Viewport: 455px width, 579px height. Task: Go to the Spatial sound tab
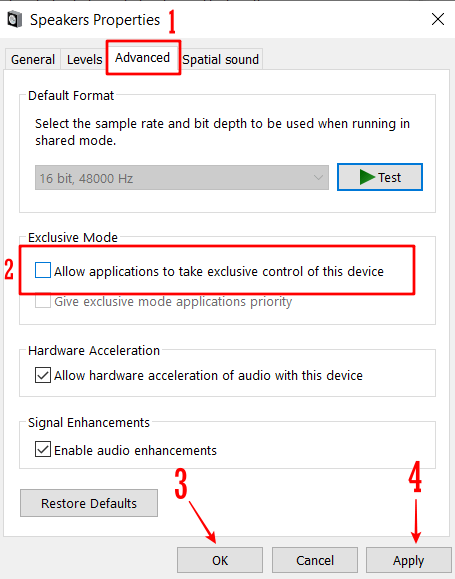221,59
